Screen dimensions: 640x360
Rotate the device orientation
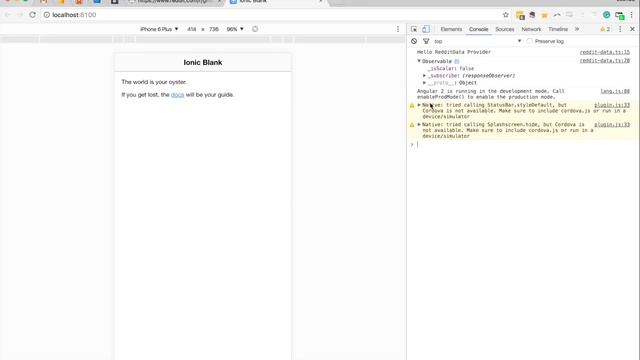pyautogui.click(x=255, y=29)
